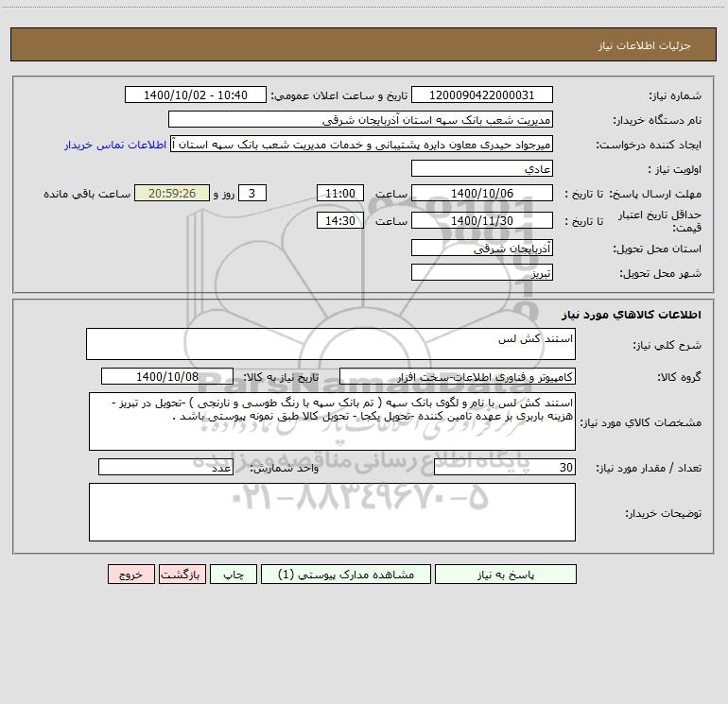The height and width of the screenshot is (704, 728).
Task: Click remaining time countdown 20:59:26
Action: pyautogui.click(x=172, y=193)
